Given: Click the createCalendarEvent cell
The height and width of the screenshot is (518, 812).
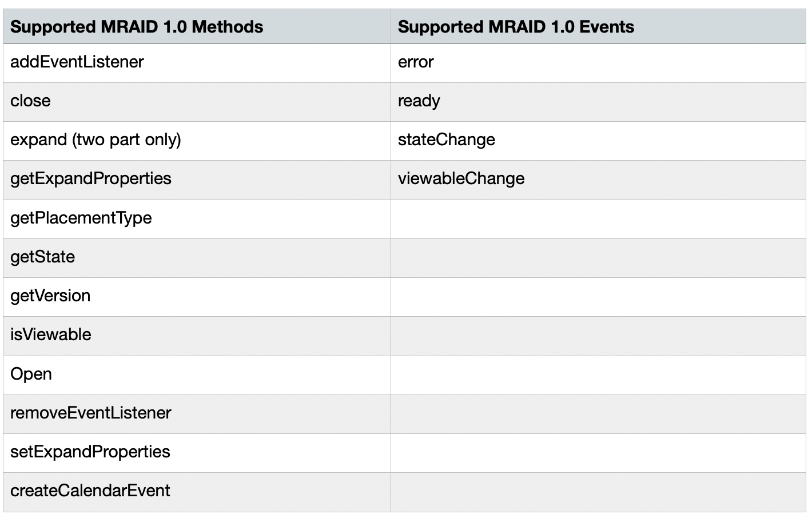Looking at the screenshot, I should coord(90,491).
